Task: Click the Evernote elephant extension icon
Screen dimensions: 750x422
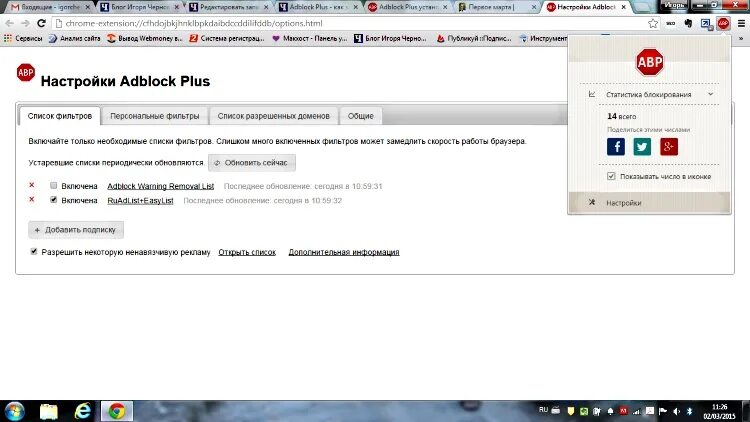Action: tap(688, 23)
